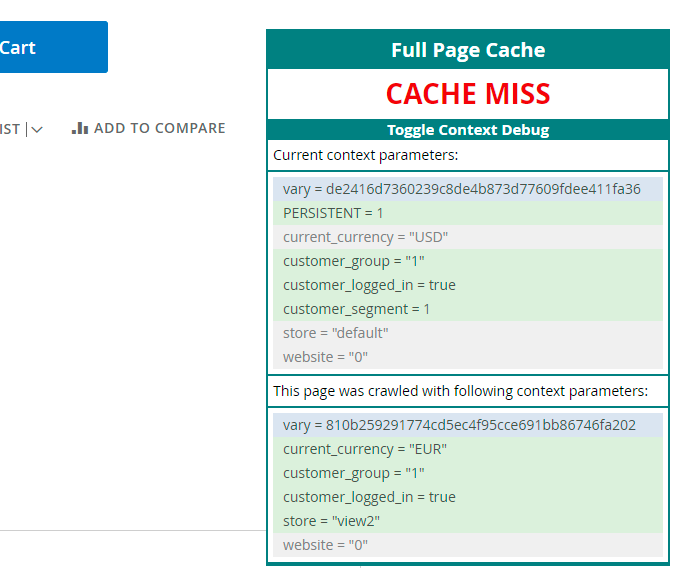The height and width of the screenshot is (580, 684).
Task: Select the store = "default" row
Action: pyautogui.click(x=335, y=333)
